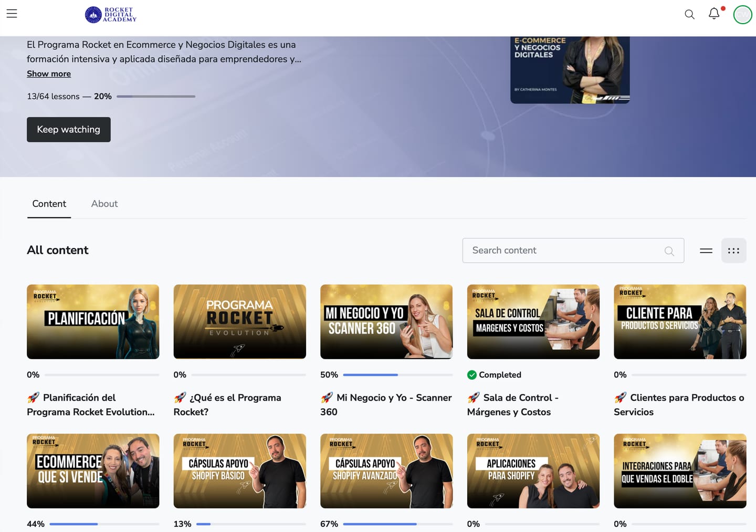Switch to list view layout
This screenshot has width=756, height=532.
pyautogui.click(x=706, y=251)
